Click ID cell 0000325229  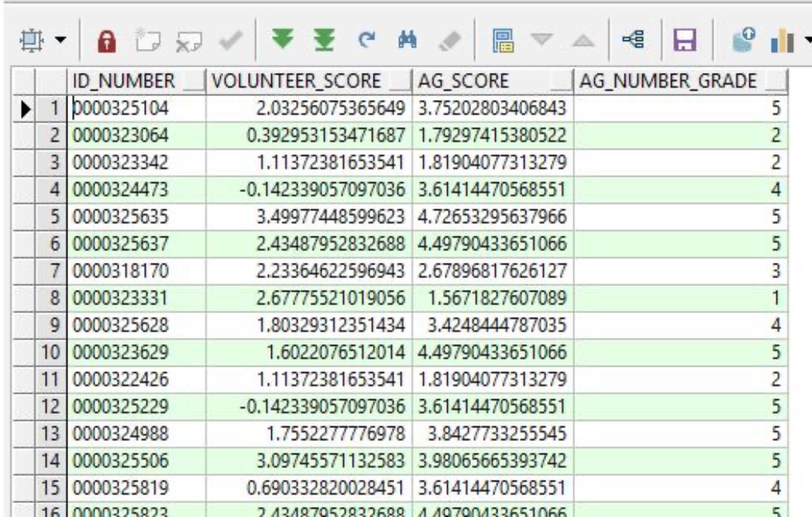[136, 407]
